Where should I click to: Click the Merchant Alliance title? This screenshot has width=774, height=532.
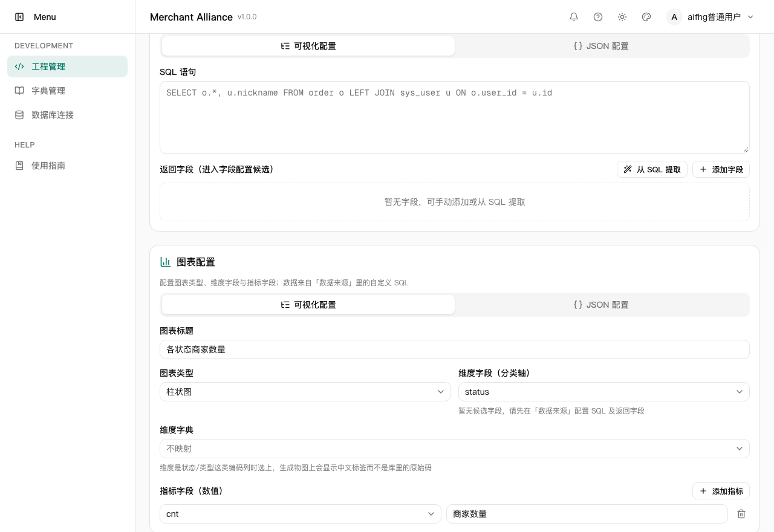(x=191, y=17)
